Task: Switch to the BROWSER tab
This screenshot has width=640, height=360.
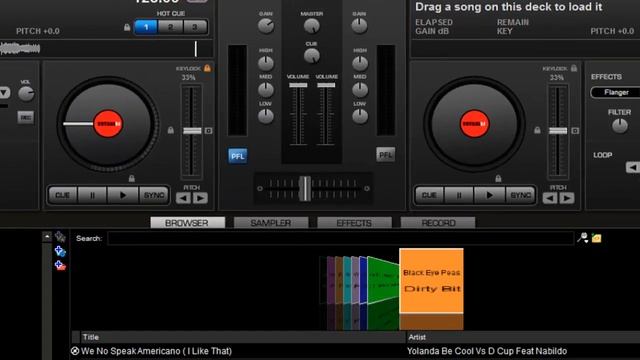Action: pos(187,223)
